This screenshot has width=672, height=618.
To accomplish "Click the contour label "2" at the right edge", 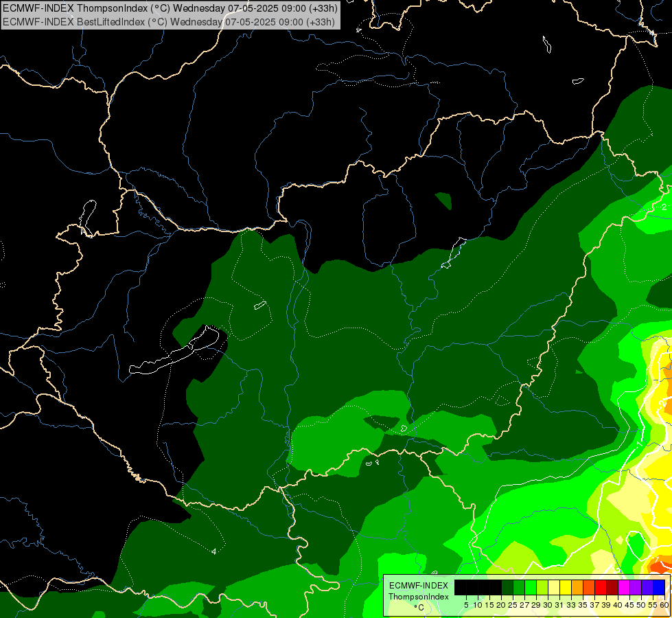I will click(x=664, y=207).
